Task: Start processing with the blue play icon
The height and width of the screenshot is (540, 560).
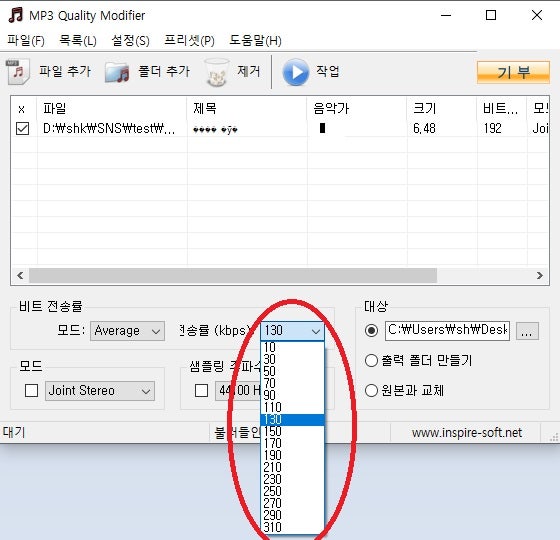Action: 296,72
